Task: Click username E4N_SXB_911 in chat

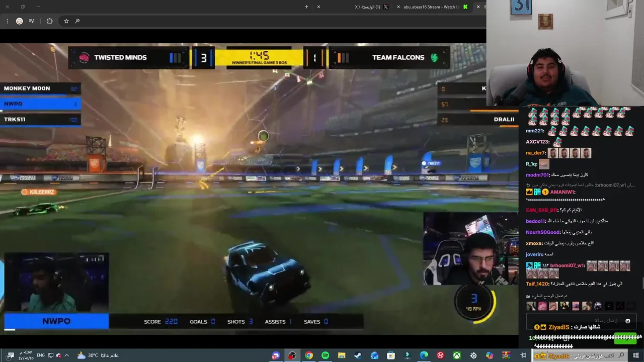Action: [541, 210]
